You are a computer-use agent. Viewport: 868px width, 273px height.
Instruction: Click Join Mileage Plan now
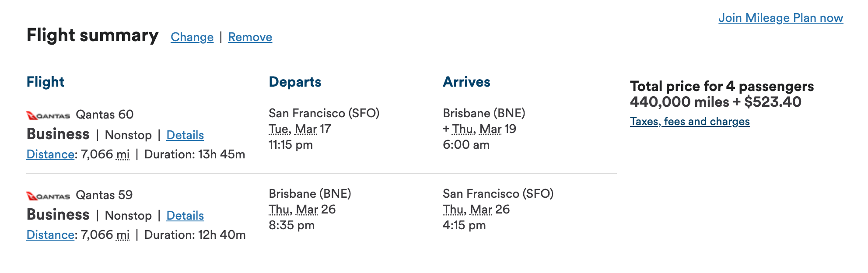[780, 18]
